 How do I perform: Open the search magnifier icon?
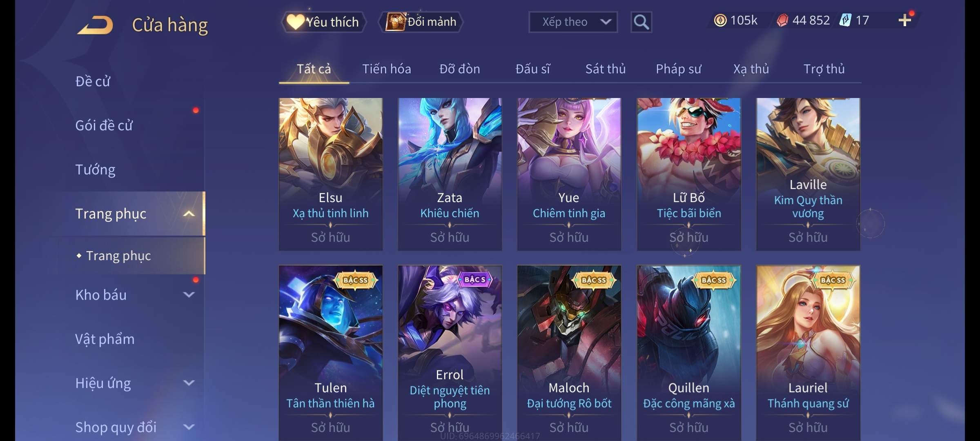click(641, 22)
